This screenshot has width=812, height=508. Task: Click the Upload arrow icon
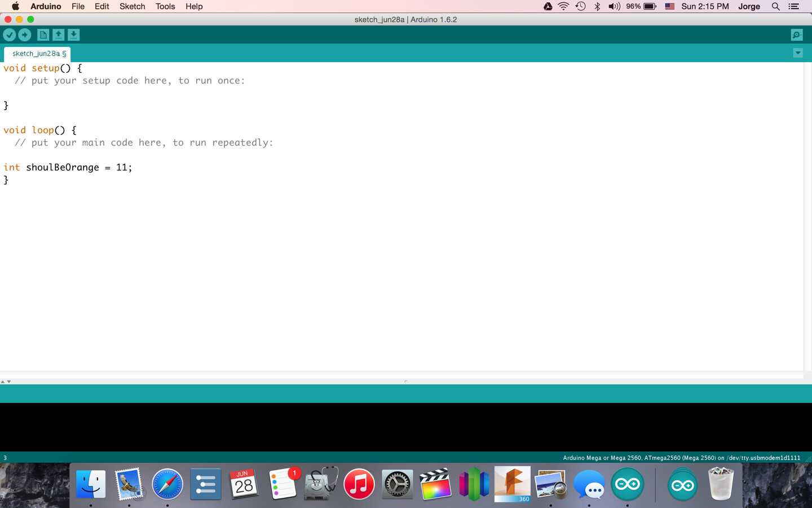click(x=25, y=34)
